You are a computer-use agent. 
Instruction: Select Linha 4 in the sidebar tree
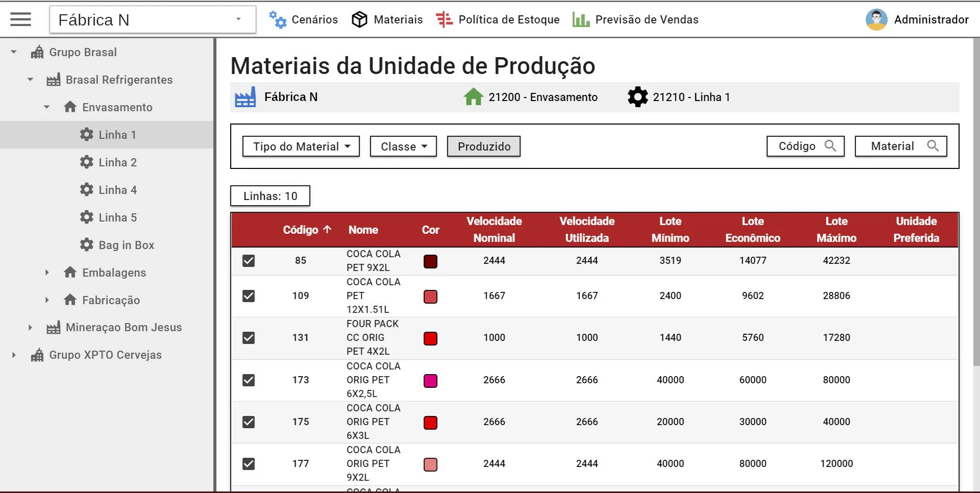(117, 190)
